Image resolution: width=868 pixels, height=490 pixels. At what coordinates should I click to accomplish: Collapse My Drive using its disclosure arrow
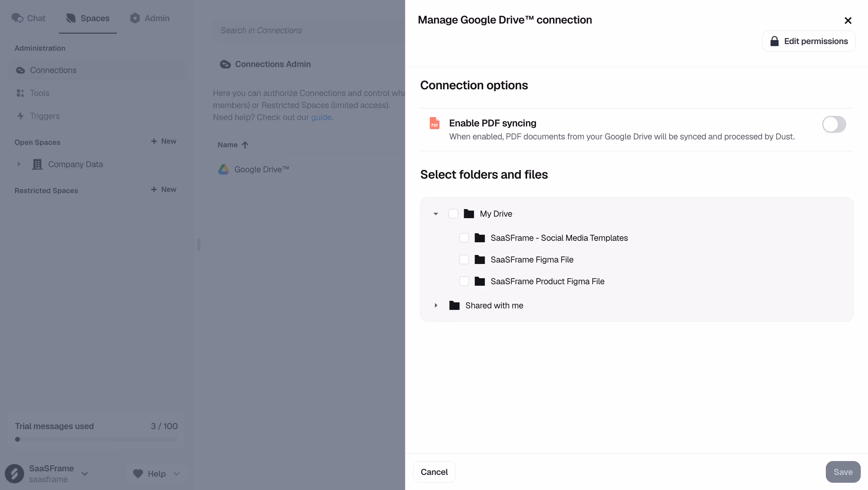tap(435, 213)
